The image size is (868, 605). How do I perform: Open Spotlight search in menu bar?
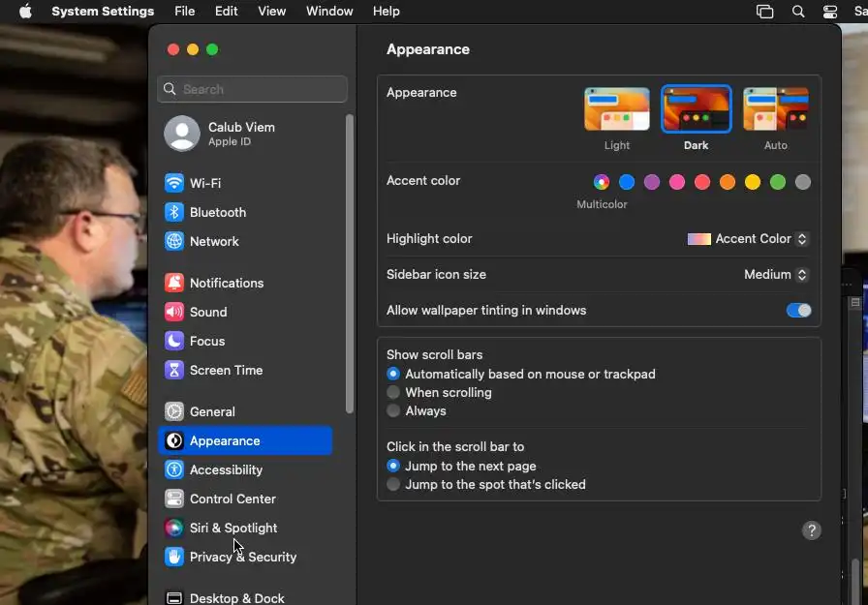(x=797, y=11)
